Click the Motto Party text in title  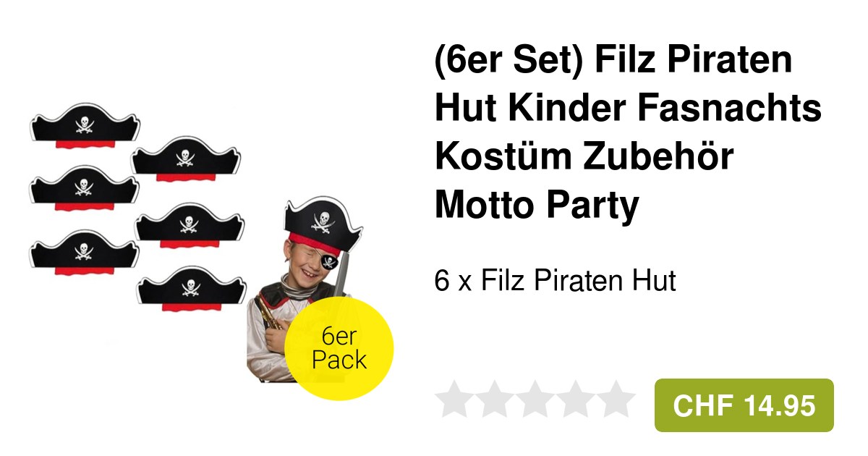[537, 206]
